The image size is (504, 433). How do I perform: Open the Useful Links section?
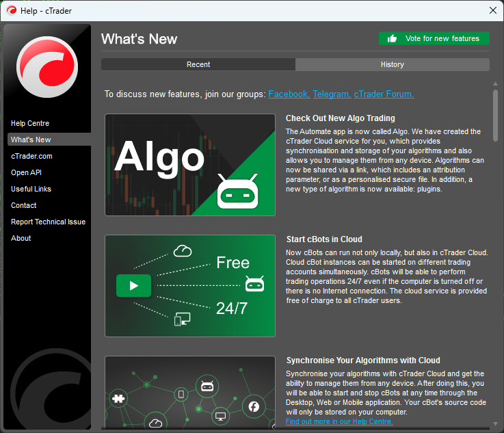click(31, 189)
